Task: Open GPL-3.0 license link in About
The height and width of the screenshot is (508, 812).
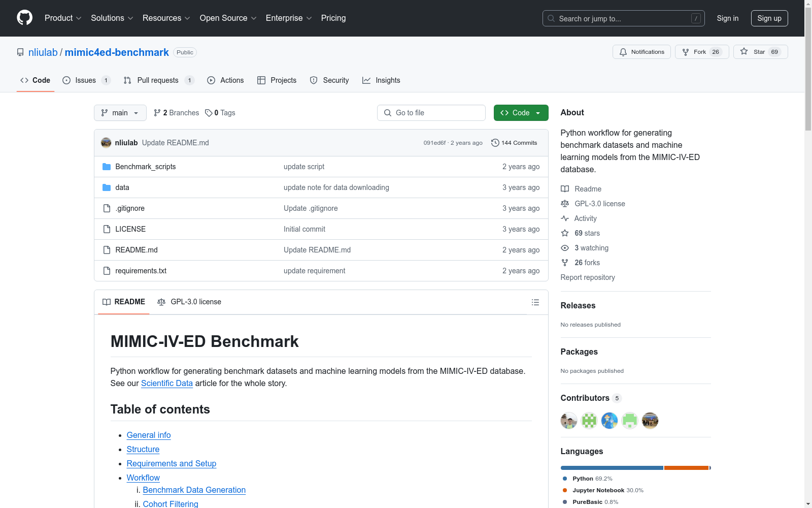Action: [x=593, y=204]
